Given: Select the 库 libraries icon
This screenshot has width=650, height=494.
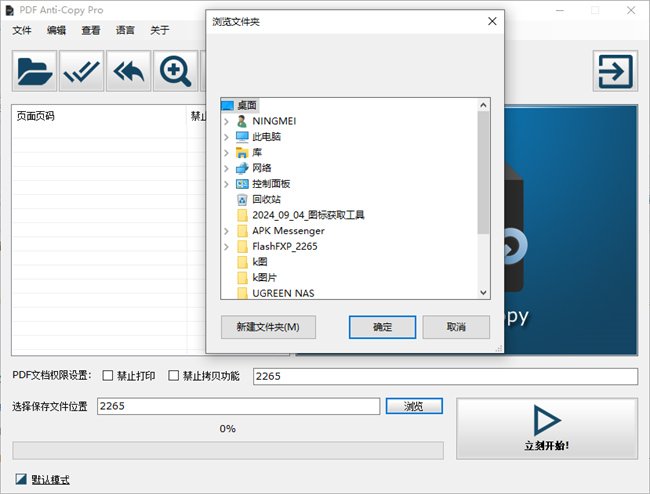Looking at the screenshot, I should (242, 153).
